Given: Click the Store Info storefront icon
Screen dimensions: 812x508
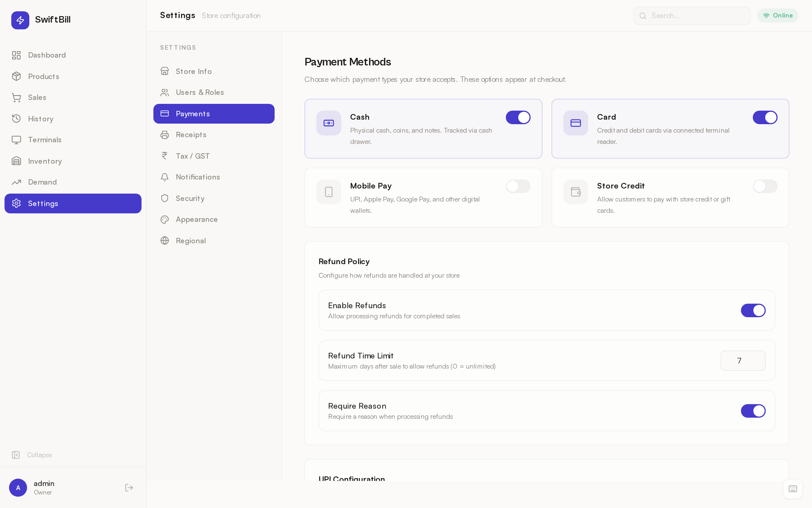Looking at the screenshot, I should coord(164,71).
